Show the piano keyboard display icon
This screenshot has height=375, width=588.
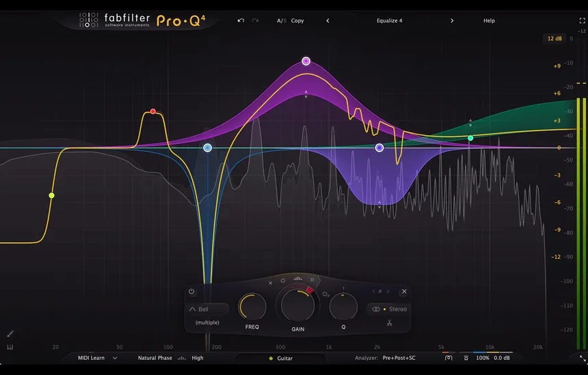tap(10, 347)
